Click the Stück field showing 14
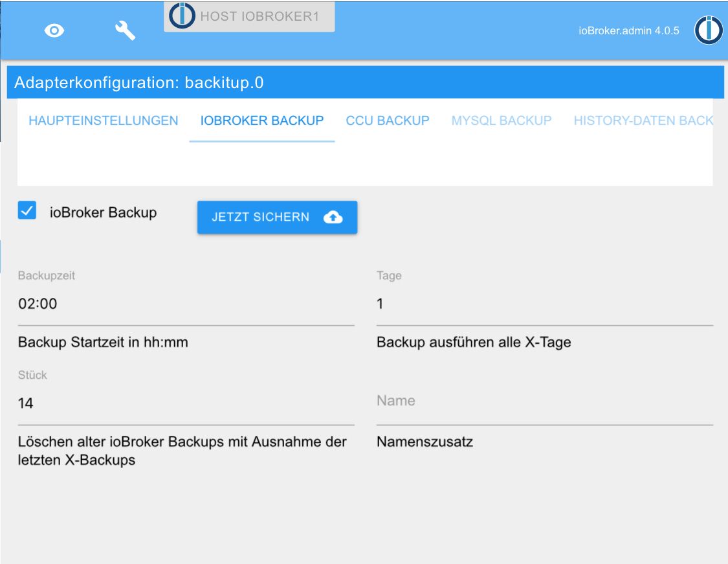728x564 pixels. click(x=186, y=403)
